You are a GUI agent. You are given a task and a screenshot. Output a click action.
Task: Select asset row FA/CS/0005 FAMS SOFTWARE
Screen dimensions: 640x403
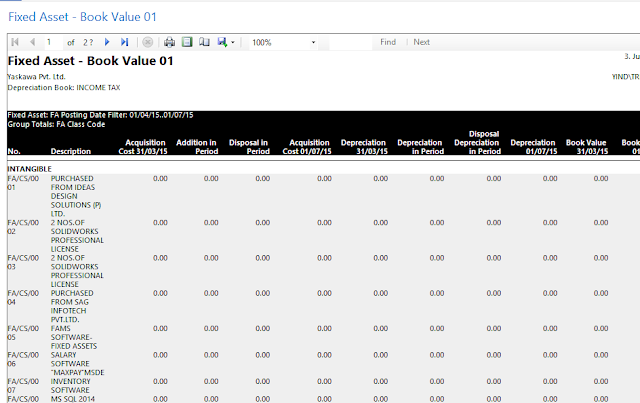pos(323,337)
